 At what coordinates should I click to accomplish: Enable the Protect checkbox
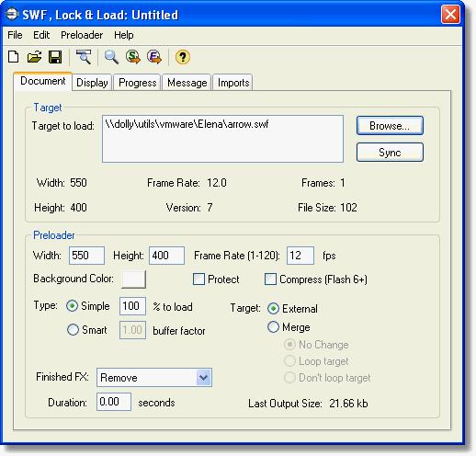coord(198,279)
